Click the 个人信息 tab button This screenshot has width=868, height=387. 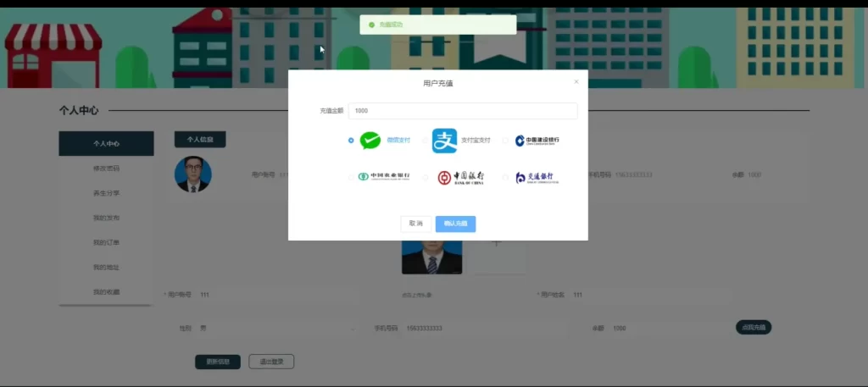(200, 140)
